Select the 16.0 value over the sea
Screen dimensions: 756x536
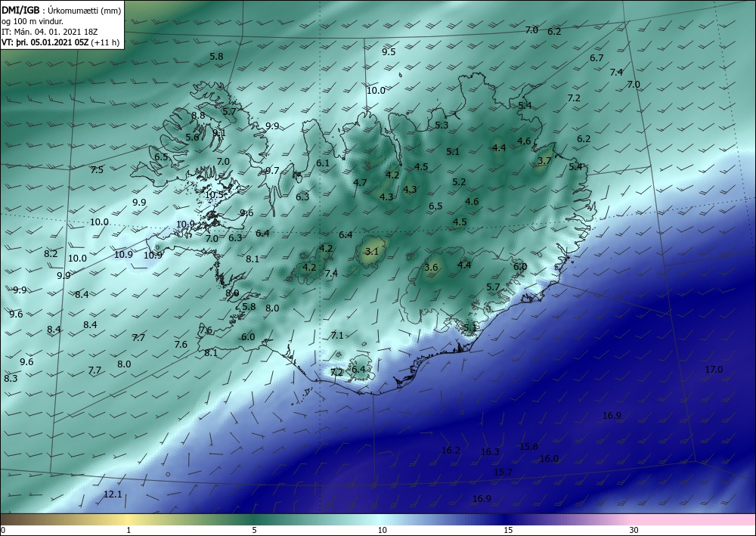click(549, 458)
